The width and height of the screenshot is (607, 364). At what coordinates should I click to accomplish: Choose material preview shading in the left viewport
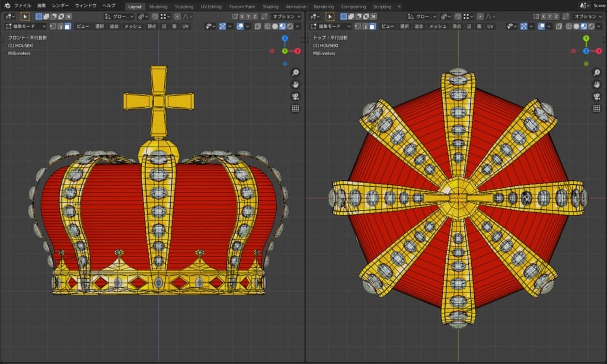coord(282,26)
